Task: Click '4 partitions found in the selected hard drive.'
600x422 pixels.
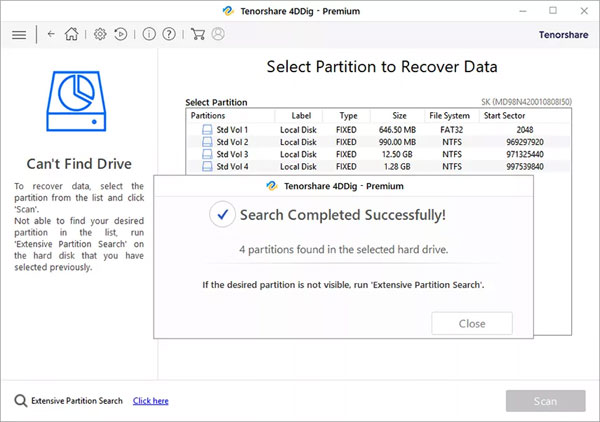Action: click(344, 249)
